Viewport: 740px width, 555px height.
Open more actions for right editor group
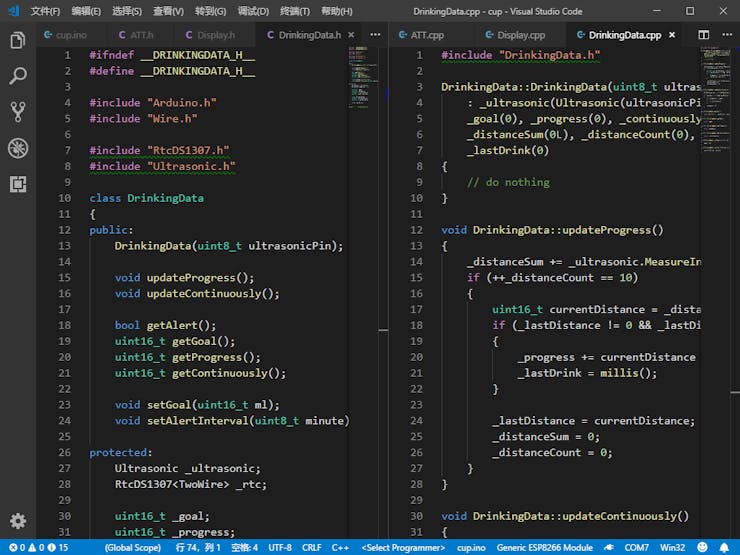pos(726,34)
